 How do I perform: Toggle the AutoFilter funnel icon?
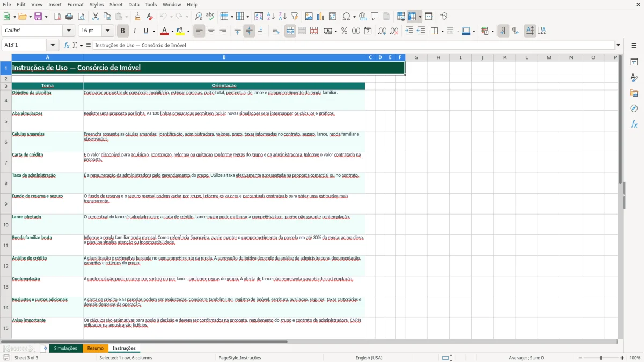point(295,17)
